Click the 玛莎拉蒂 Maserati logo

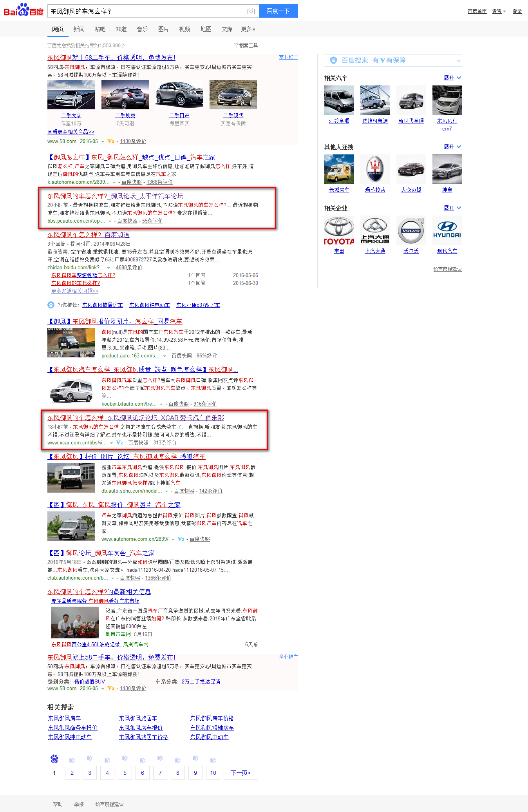375,169
